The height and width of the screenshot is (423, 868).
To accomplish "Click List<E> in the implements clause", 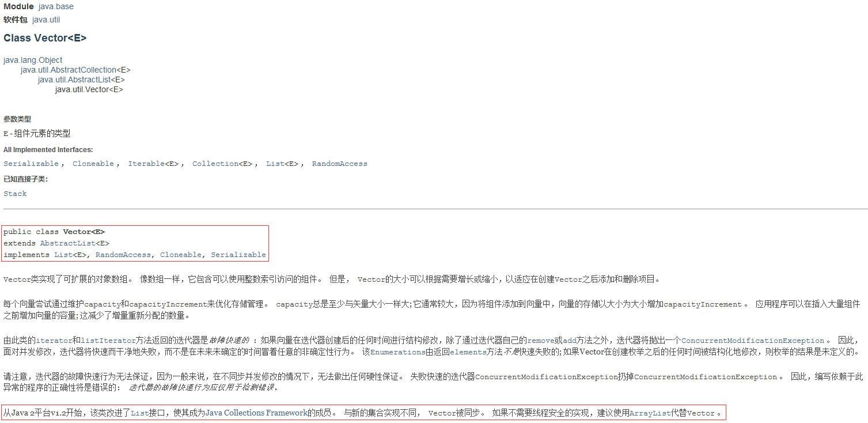I will 70,255.
